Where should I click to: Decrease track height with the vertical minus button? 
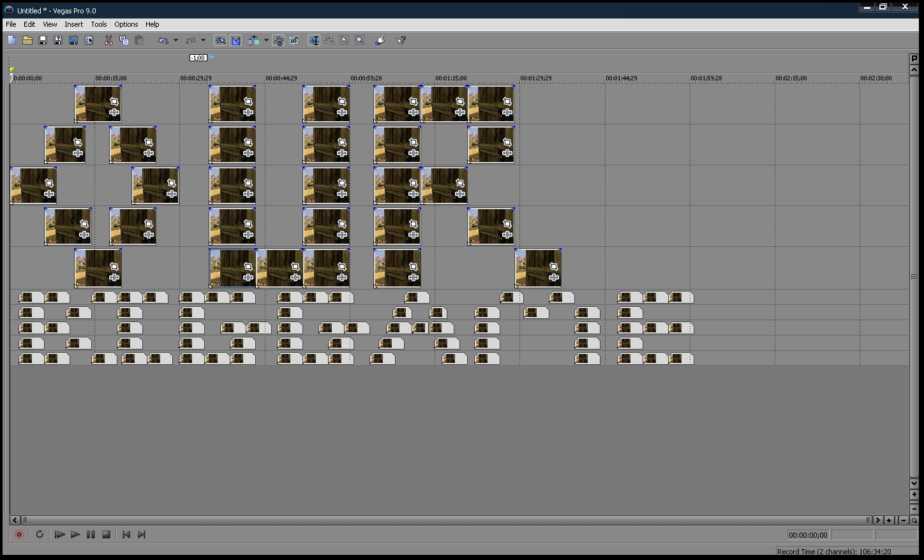pyautogui.click(x=914, y=508)
